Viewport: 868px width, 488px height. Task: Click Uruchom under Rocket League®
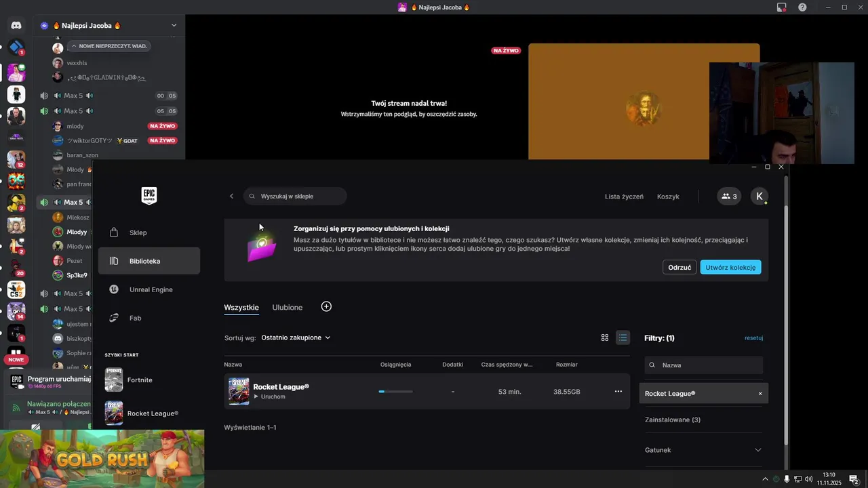tap(270, 396)
